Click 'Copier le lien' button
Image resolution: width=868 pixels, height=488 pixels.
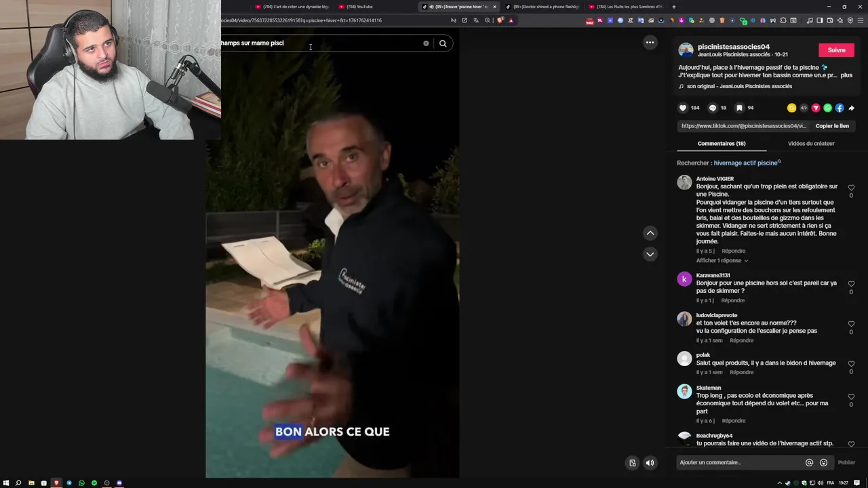click(x=832, y=126)
